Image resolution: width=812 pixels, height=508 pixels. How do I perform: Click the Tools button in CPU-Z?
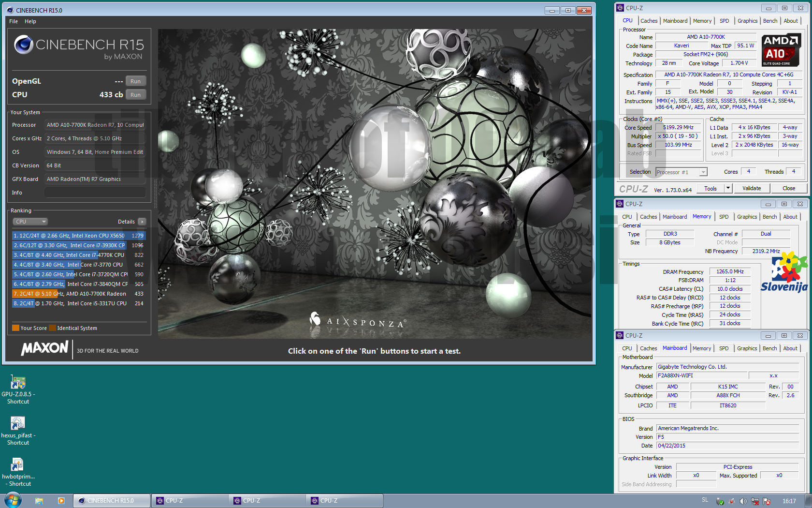click(710, 188)
